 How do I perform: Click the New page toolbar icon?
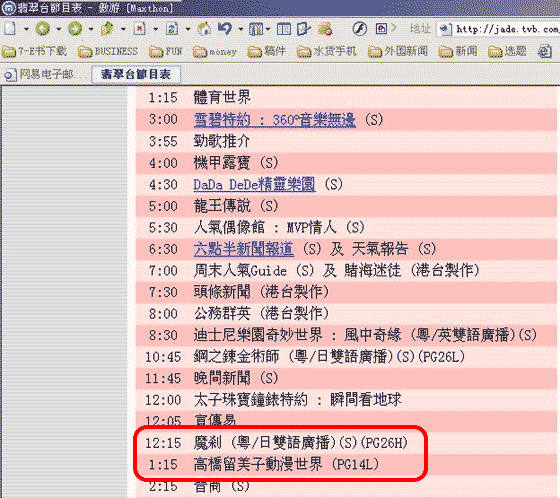10,28
